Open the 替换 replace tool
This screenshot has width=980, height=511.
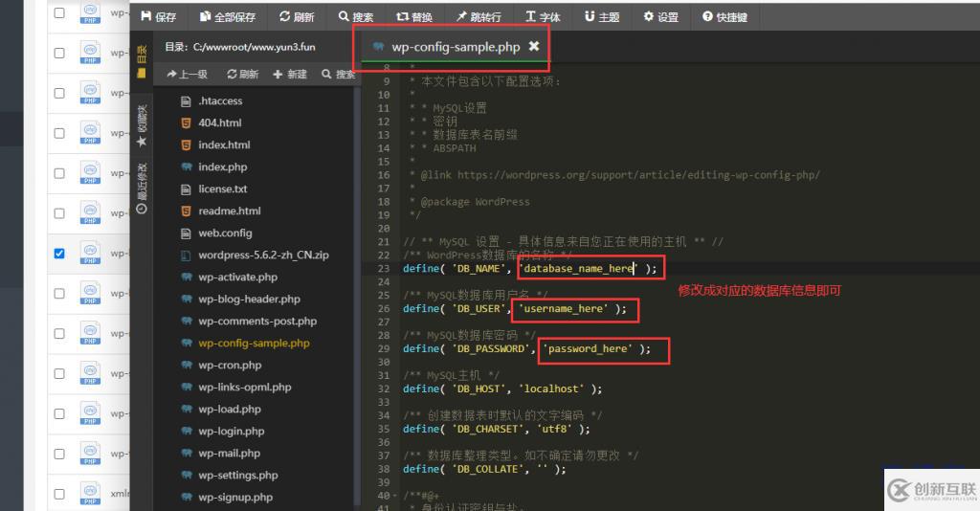414,17
